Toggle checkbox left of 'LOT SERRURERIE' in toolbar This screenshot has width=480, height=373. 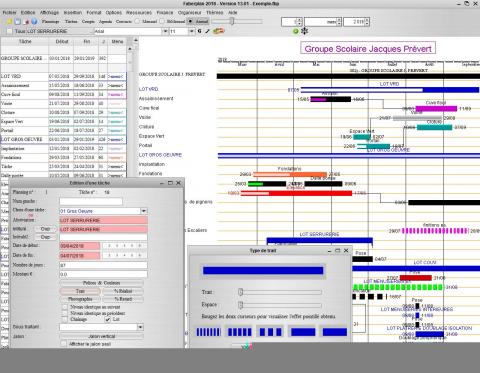[9, 31]
